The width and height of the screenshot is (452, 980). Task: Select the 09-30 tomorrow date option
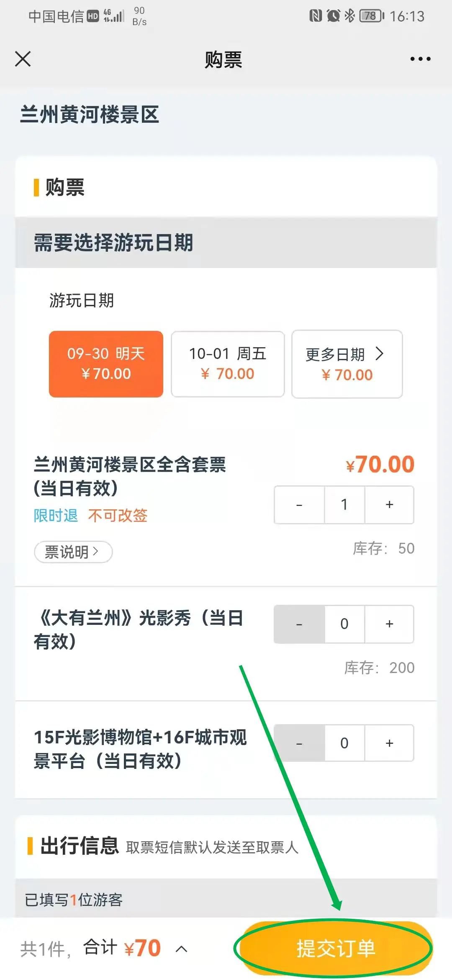(106, 364)
